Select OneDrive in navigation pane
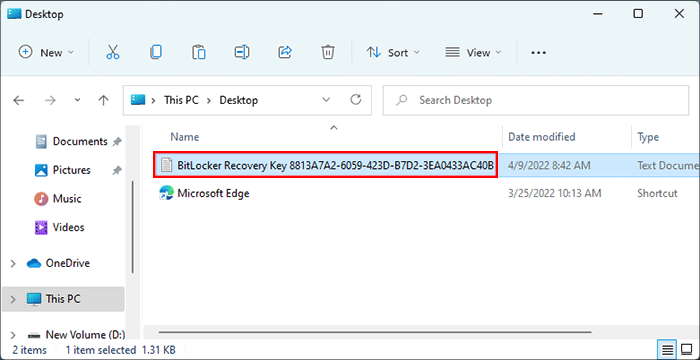Screen dimensions: 700x360 pyautogui.click(x=67, y=263)
